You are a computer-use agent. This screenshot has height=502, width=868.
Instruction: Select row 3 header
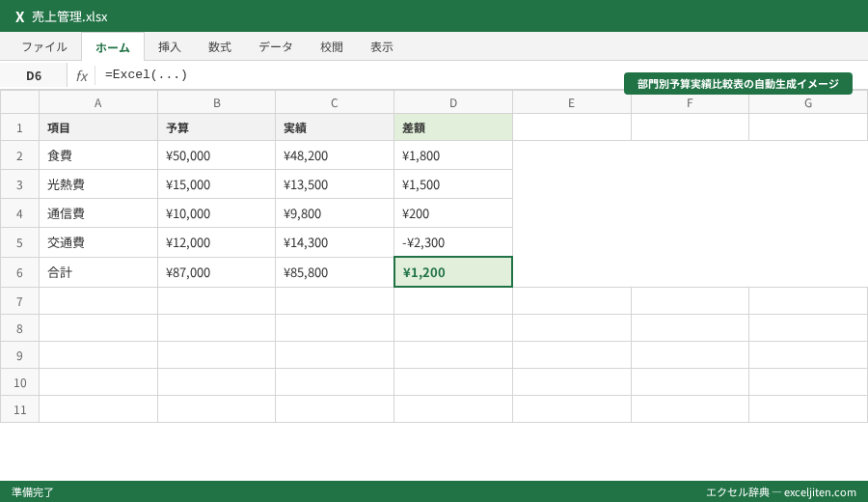tap(20, 184)
